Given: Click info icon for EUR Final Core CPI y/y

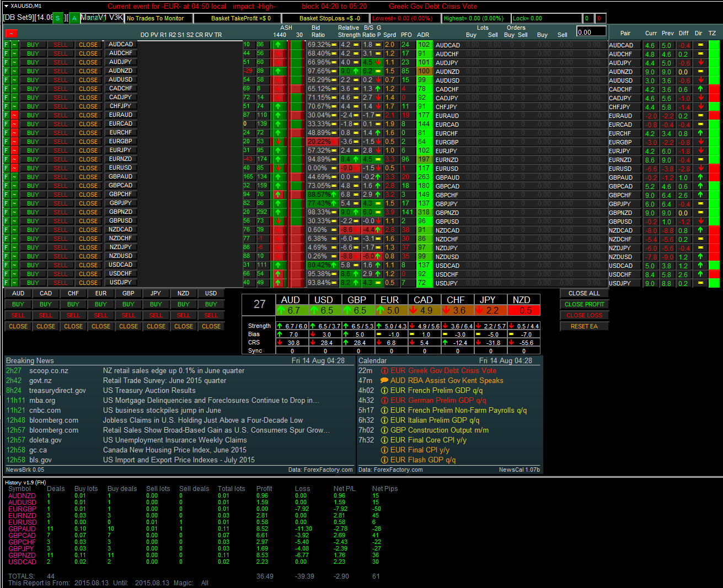Looking at the screenshot, I should tap(384, 440).
